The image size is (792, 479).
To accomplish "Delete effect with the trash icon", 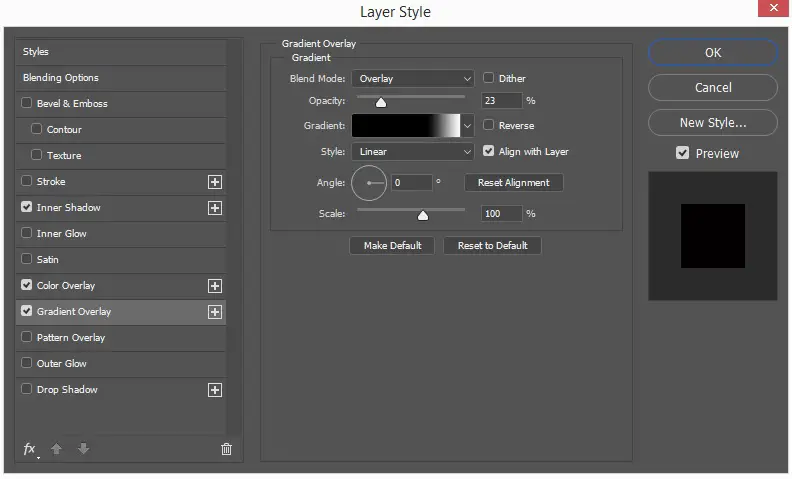I will 226,449.
